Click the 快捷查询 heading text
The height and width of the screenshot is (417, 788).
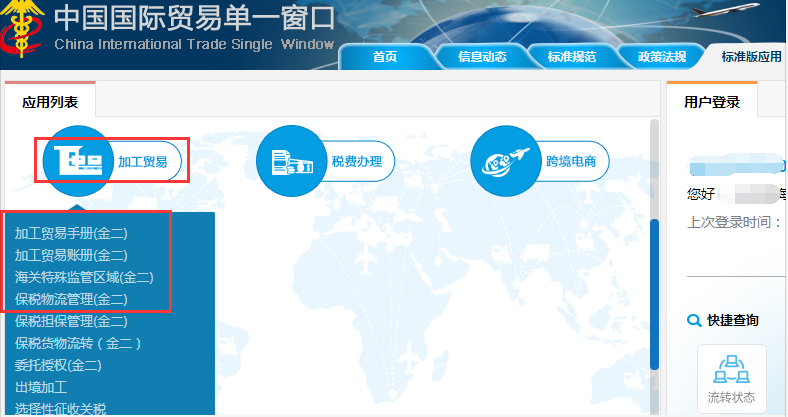pos(732,320)
